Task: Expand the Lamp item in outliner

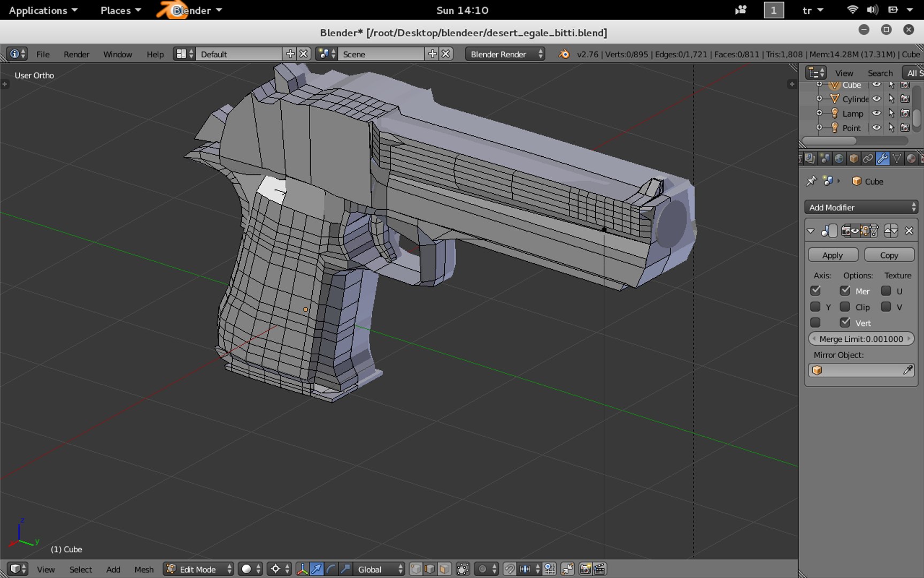Action: point(819,113)
